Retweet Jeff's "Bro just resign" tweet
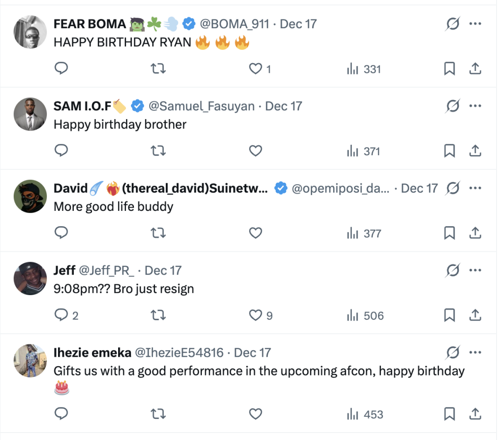 [158, 315]
